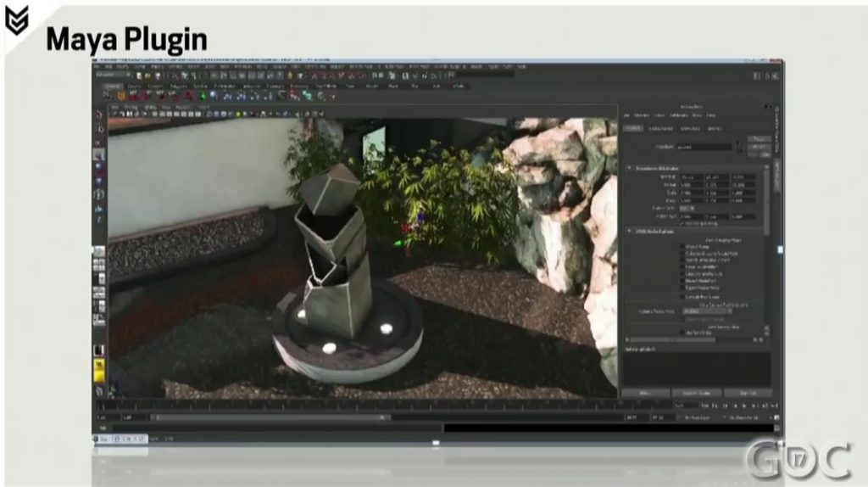Click the Load Attributes button
Screen dimensions: 868x487
(x=697, y=393)
